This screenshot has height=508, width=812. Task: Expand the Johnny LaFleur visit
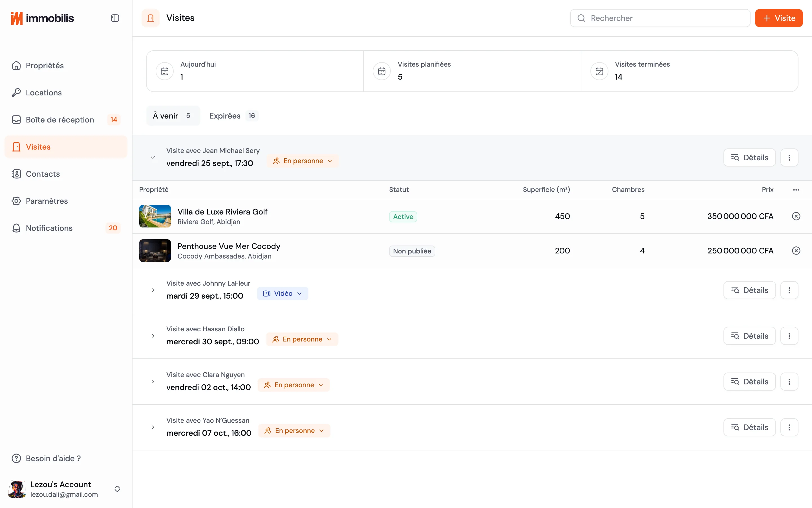(153, 290)
